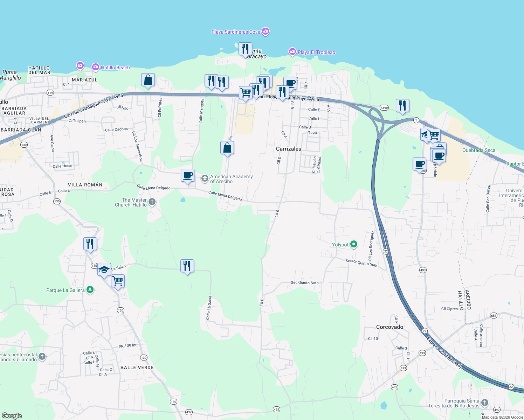The height and width of the screenshot is (420, 524).
Task: Open the shopping cart marker near Parque La Gallera
Action: 118,281
